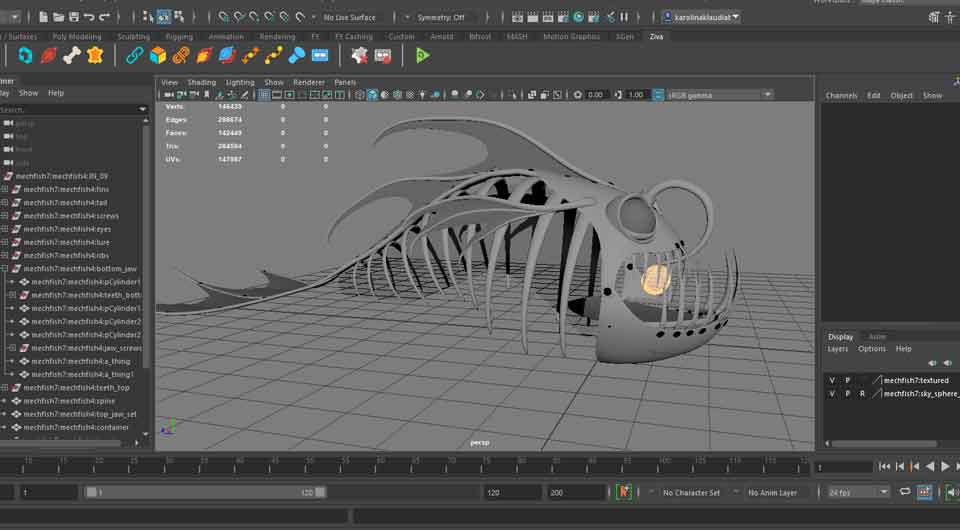
Task: Select the Ziva teal hexagon shelf icon
Action: tap(25, 56)
